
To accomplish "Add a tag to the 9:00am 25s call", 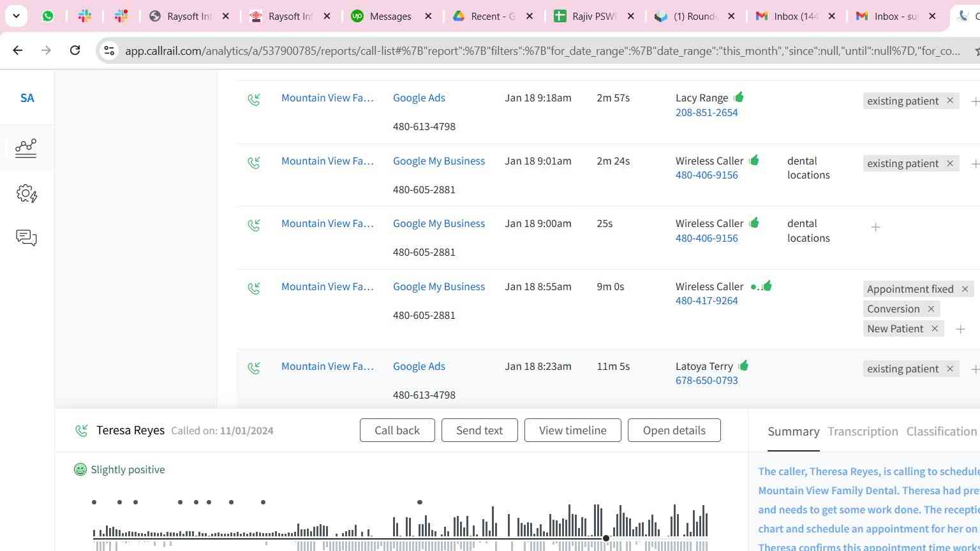I will pos(875,227).
